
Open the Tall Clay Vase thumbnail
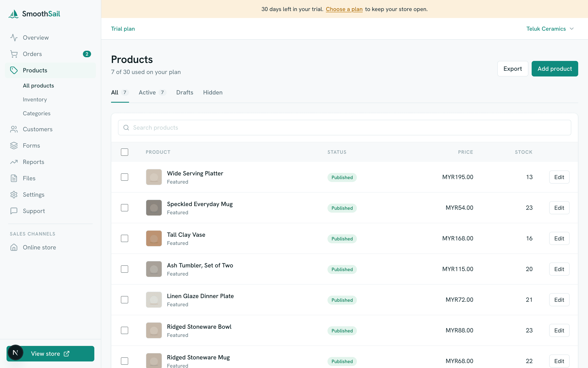[x=154, y=238]
